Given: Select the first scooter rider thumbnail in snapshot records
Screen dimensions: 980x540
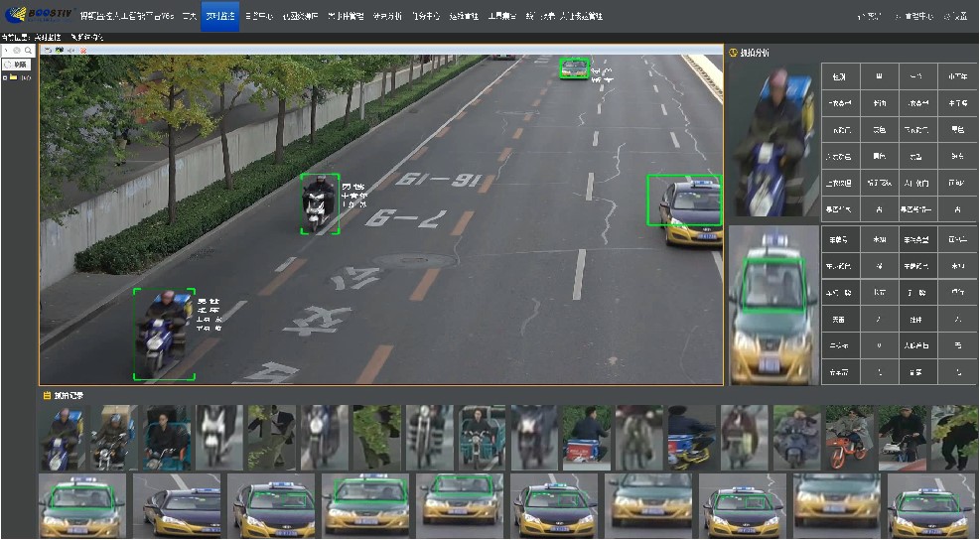Looking at the screenshot, I should tap(64, 438).
